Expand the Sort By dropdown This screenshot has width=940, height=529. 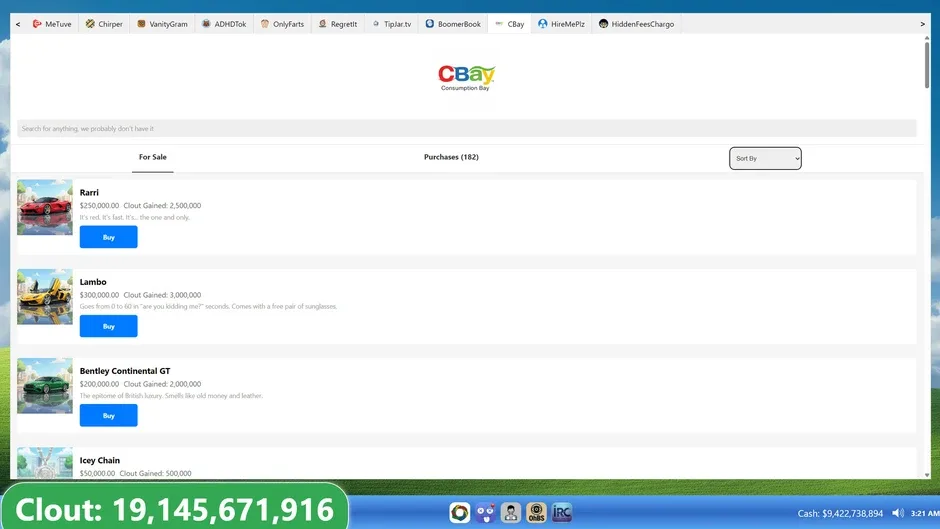point(765,158)
